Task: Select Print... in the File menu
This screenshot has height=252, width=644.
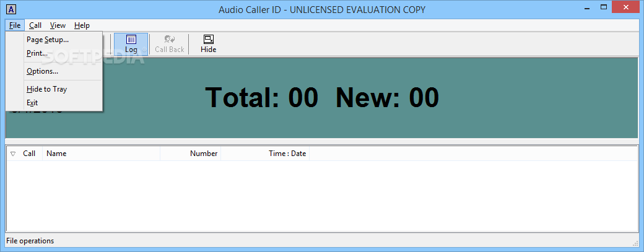Action: [x=54, y=53]
